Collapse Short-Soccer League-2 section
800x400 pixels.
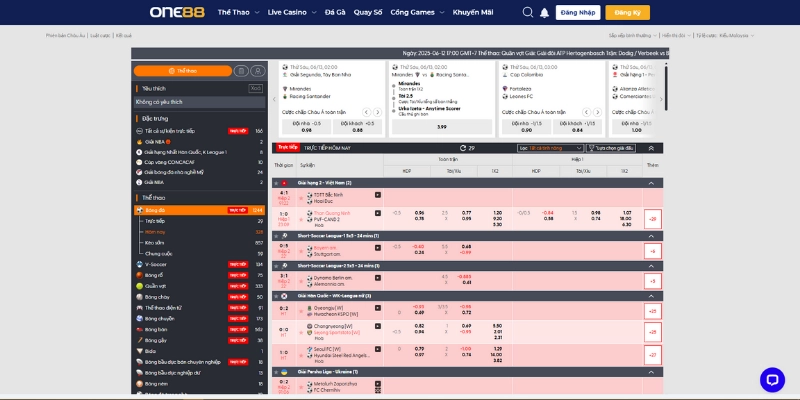[651, 266]
